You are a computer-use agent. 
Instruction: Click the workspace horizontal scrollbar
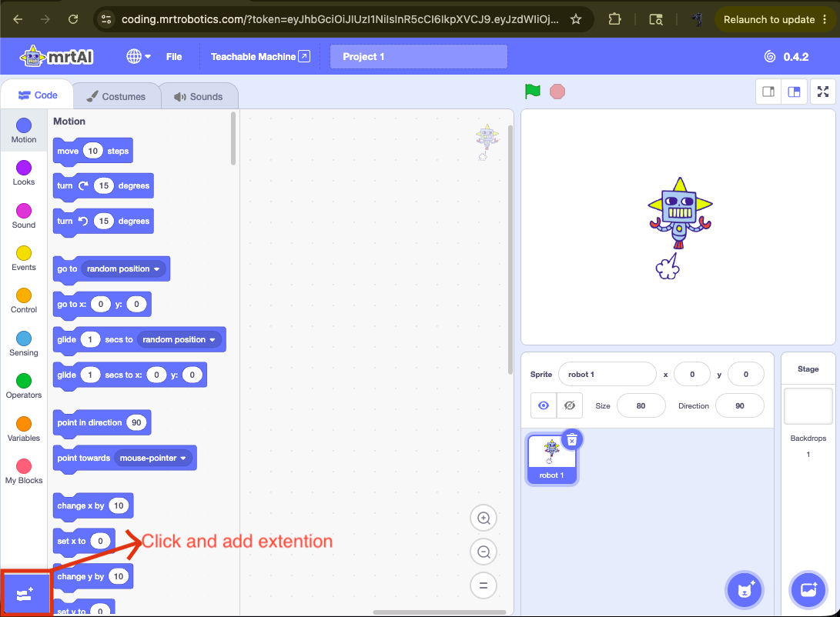tap(440, 612)
